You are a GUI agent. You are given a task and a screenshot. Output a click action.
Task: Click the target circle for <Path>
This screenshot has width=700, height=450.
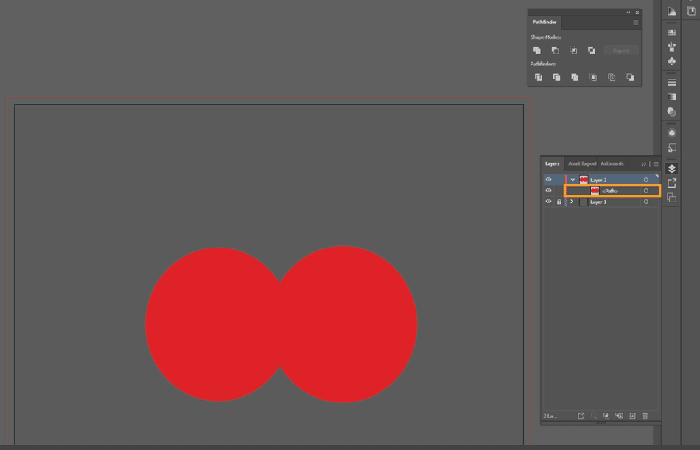(x=646, y=191)
